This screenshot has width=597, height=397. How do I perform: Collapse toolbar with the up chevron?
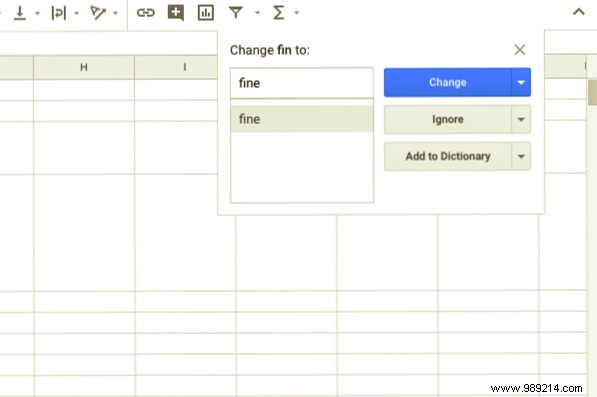coord(579,12)
